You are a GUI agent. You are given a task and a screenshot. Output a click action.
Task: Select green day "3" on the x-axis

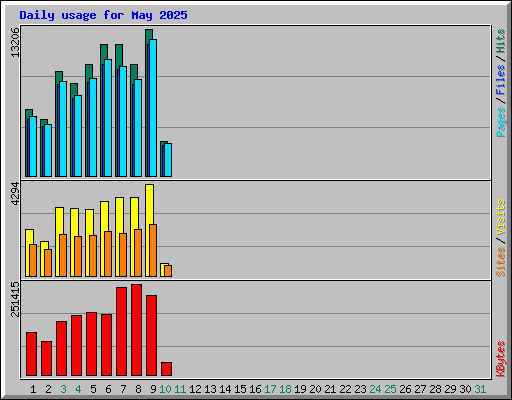pyautogui.click(x=63, y=389)
